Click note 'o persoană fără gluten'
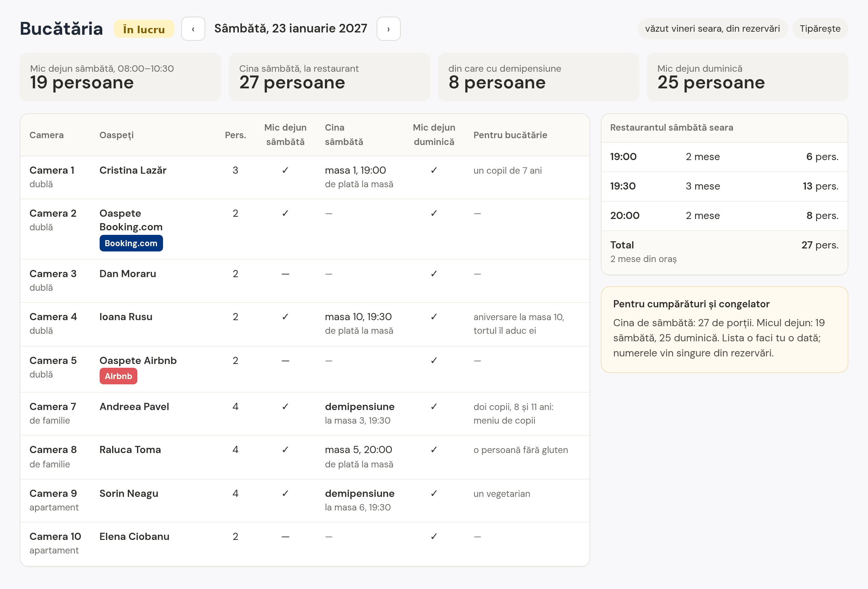 coord(521,450)
